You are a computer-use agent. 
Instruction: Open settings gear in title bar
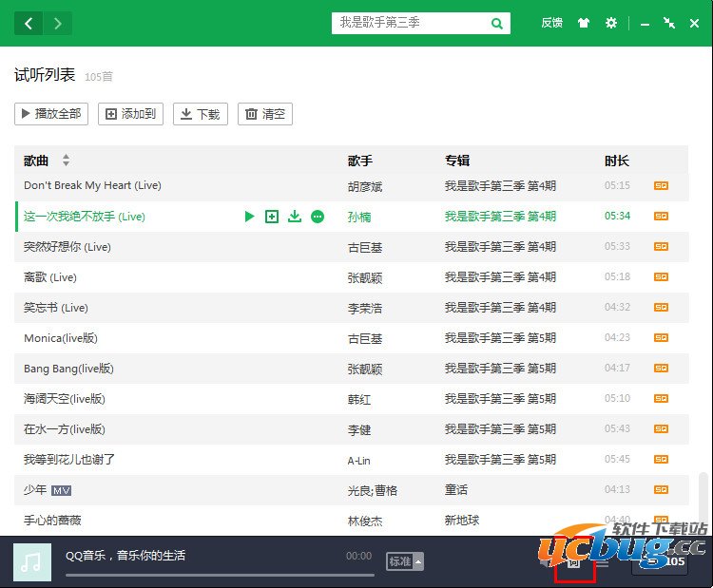[x=611, y=24]
